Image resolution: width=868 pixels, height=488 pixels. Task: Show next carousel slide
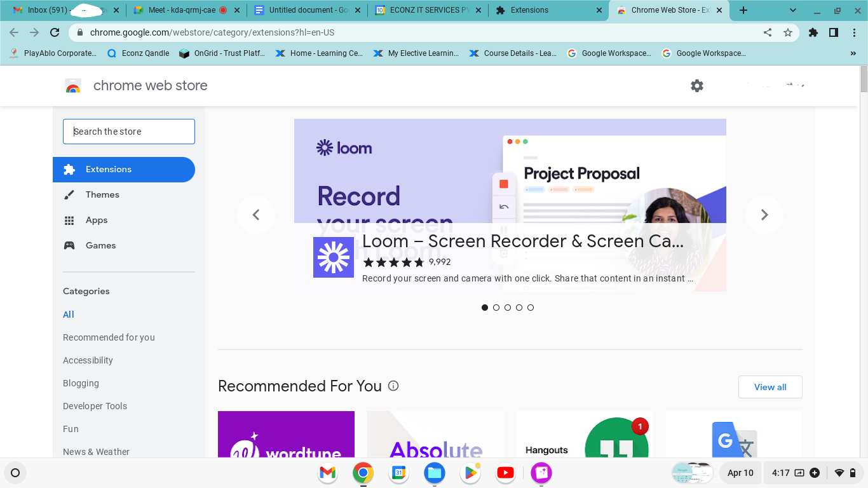pos(764,215)
